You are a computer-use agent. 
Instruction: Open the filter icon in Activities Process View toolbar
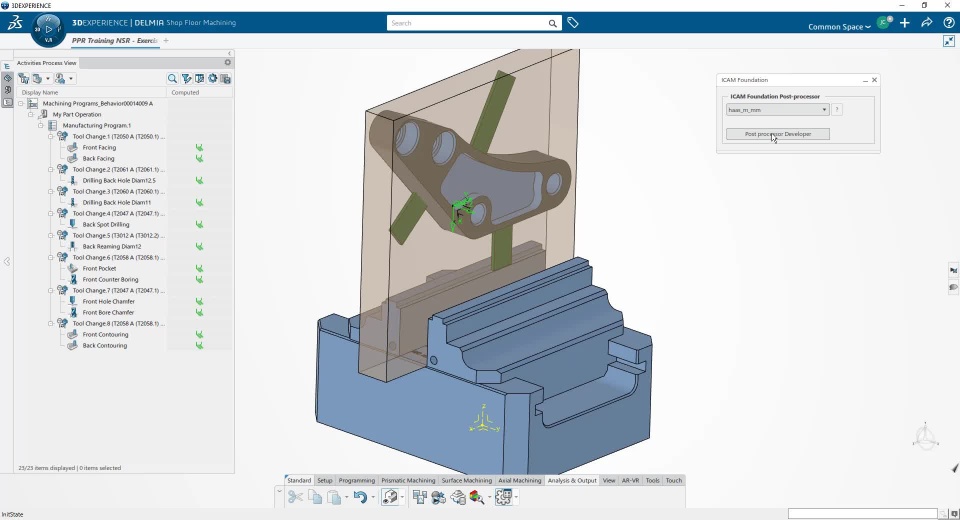[186, 78]
